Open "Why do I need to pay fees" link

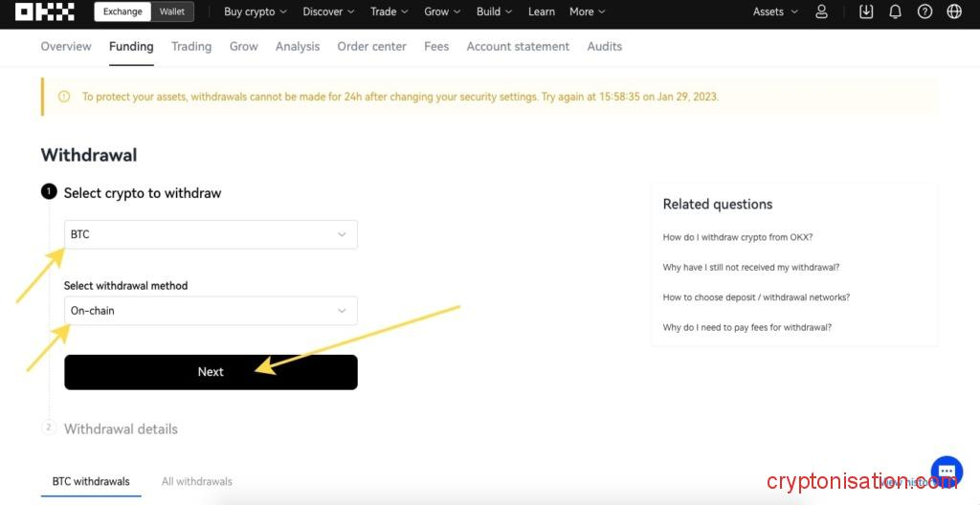(x=746, y=327)
